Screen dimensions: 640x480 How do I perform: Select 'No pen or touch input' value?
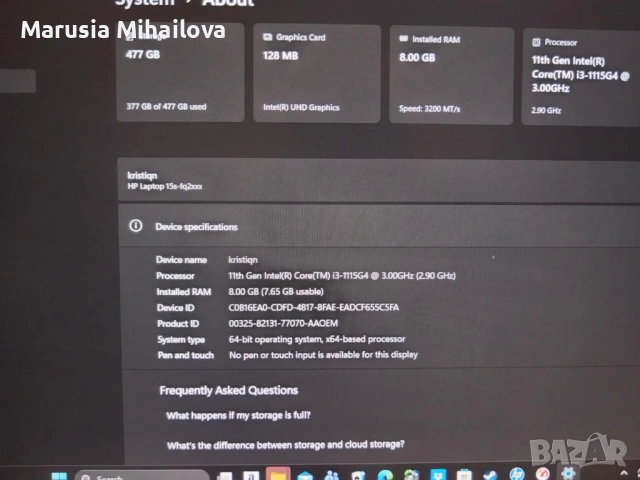click(323, 355)
